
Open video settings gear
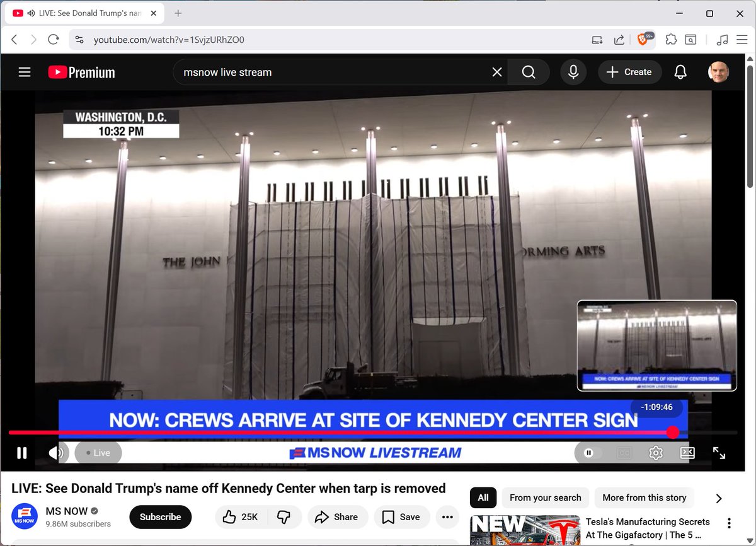[656, 453]
